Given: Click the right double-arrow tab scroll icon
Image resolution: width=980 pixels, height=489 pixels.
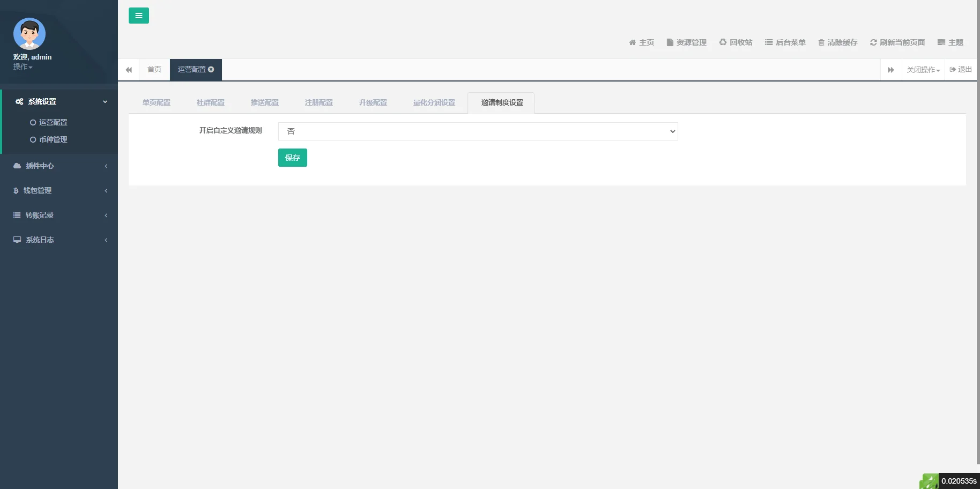Looking at the screenshot, I should [891, 70].
